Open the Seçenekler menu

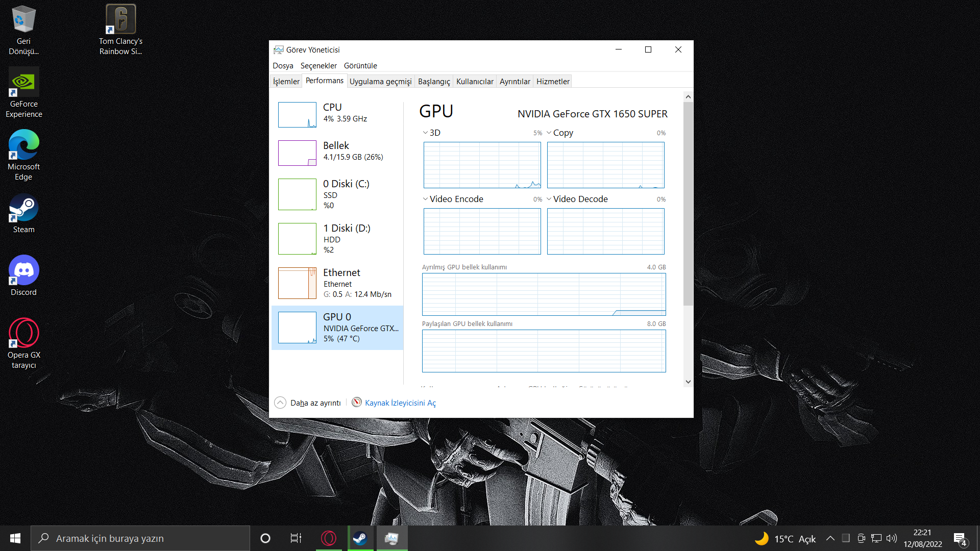[318, 66]
